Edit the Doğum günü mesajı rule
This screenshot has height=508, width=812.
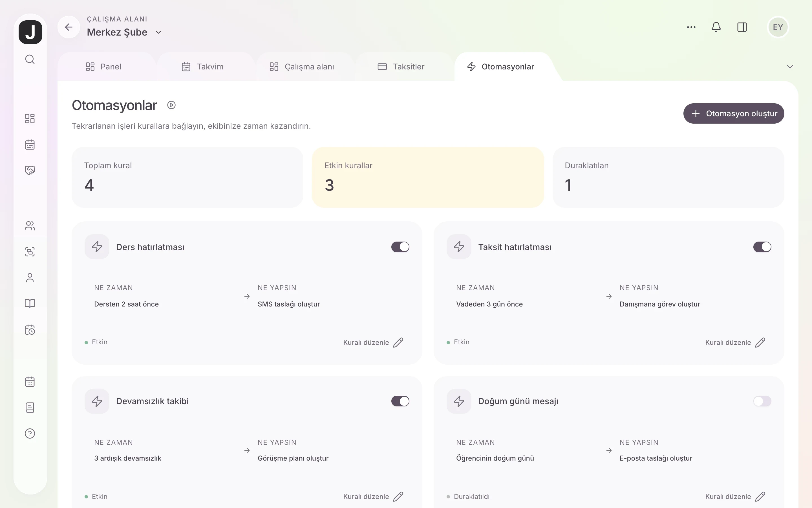click(735, 497)
